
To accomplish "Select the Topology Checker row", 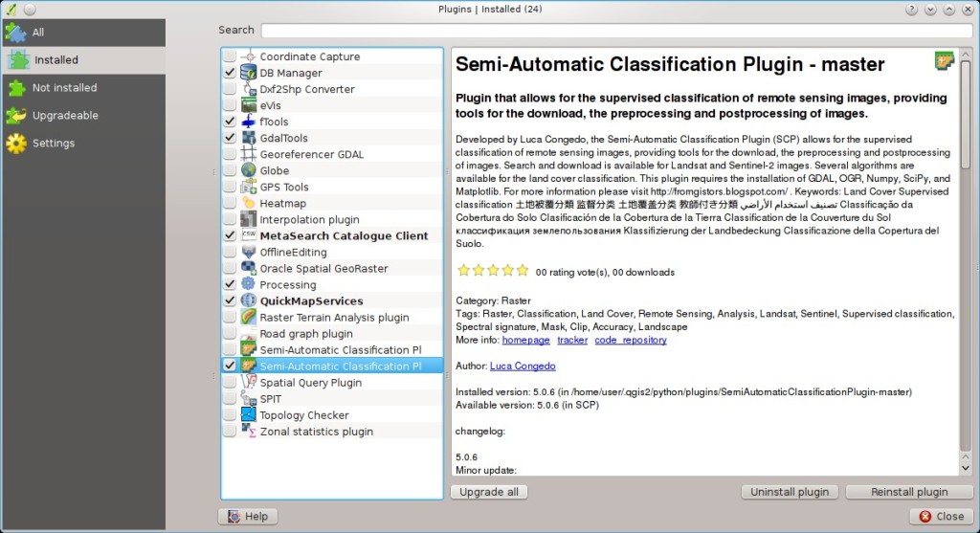I will [x=332, y=415].
